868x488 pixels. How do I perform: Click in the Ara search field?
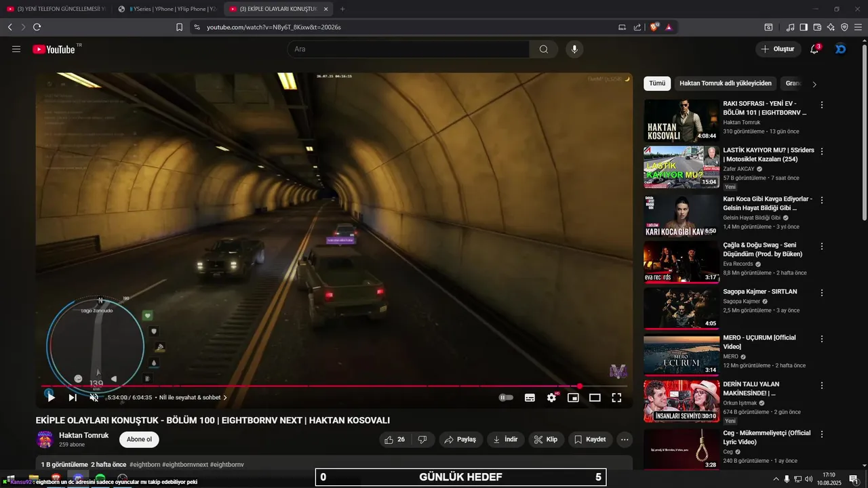(x=408, y=49)
